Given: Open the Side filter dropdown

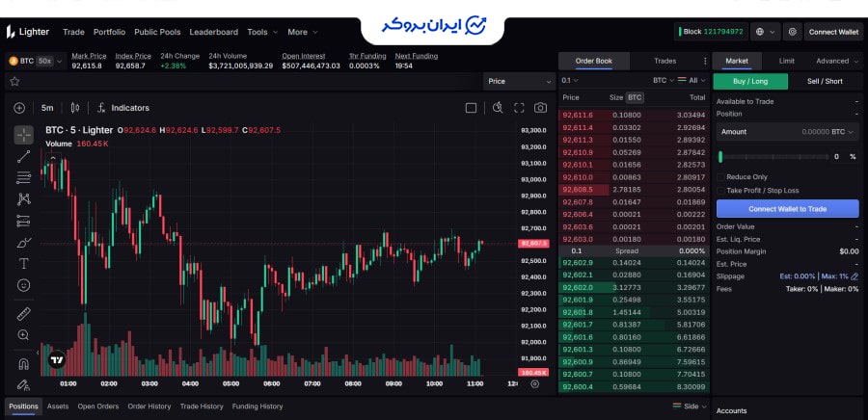Looking at the screenshot, I should click(690, 407).
